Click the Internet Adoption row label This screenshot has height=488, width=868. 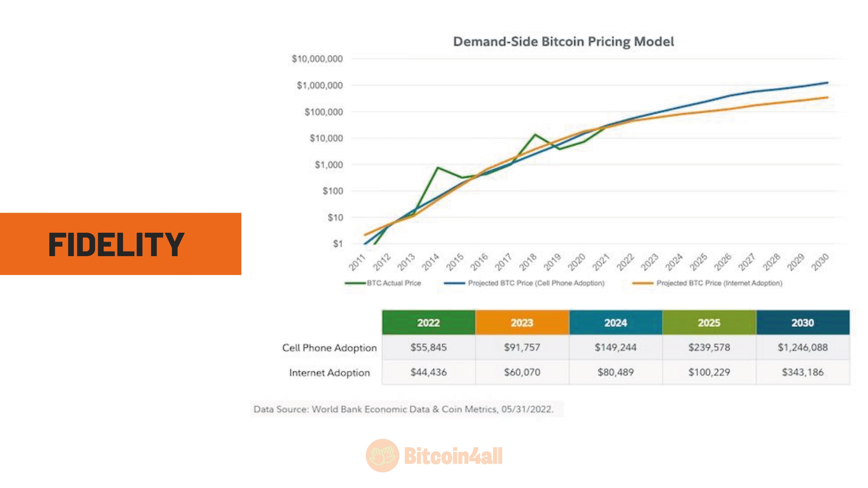pos(329,373)
